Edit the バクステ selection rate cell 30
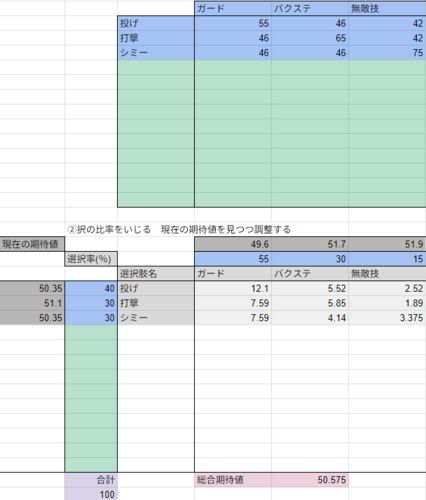The width and height of the screenshot is (426, 500). 310,259
